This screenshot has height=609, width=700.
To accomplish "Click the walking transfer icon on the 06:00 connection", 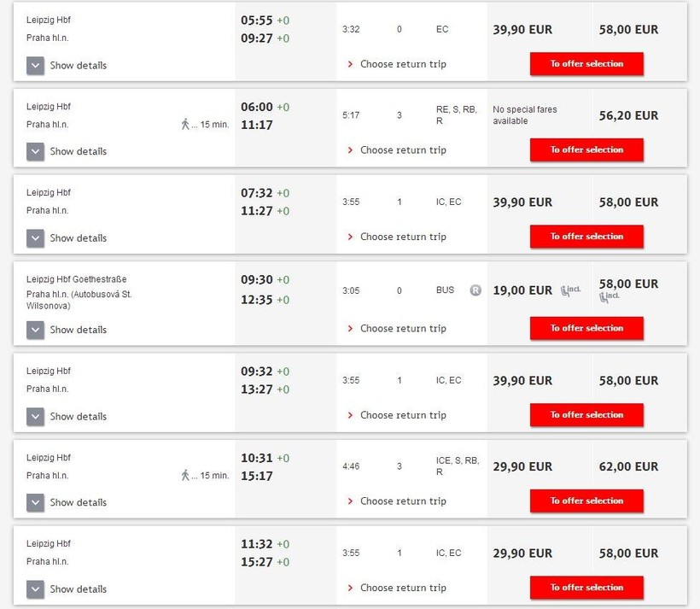I will [185, 125].
